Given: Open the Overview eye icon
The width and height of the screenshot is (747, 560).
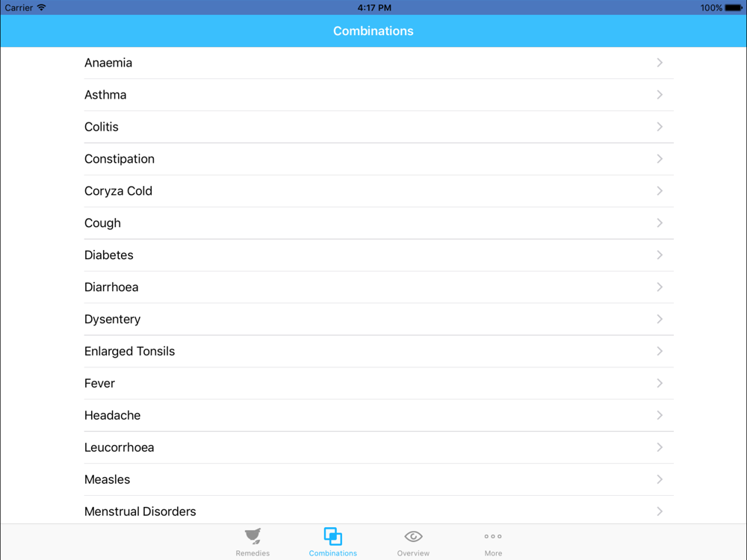Looking at the screenshot, I should [x=413, y=537].
